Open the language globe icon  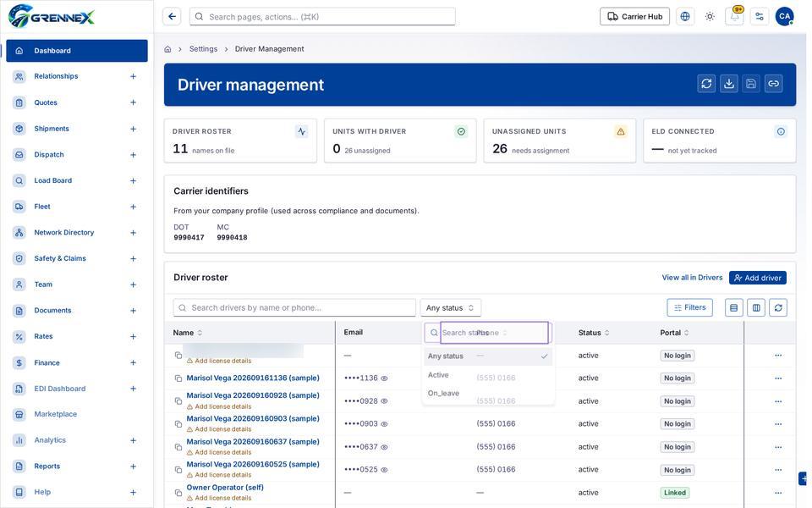[x=685, y=17]
